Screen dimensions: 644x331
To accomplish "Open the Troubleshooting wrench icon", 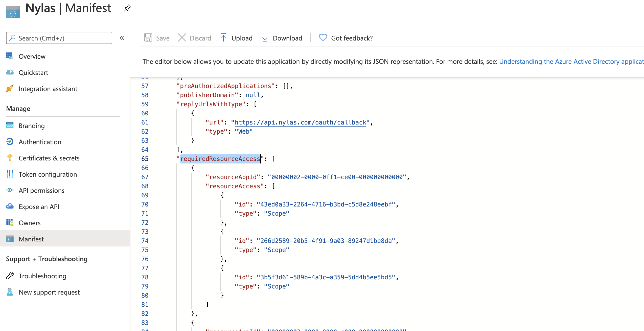I will tap(10, 276).
